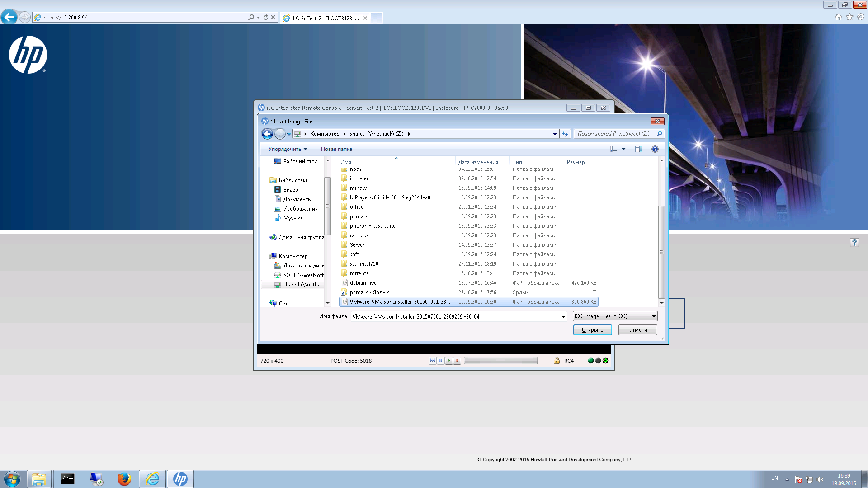Click the Отмена button
Viewport: 868px width, 488px height.
637,330
